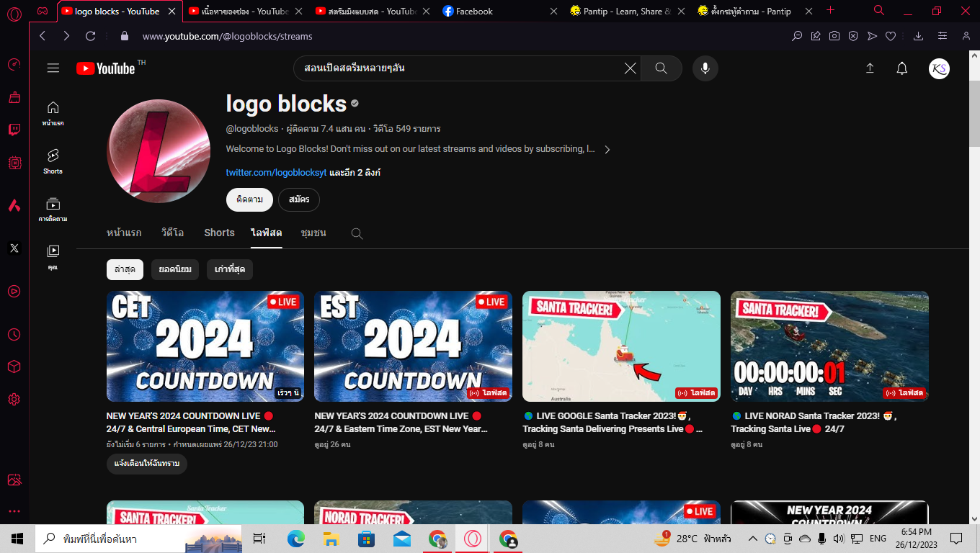Image resolution: width=980 pixels, height=553 pixels.
Task: Open the YouTube account avatar menu
Action: 939,68
